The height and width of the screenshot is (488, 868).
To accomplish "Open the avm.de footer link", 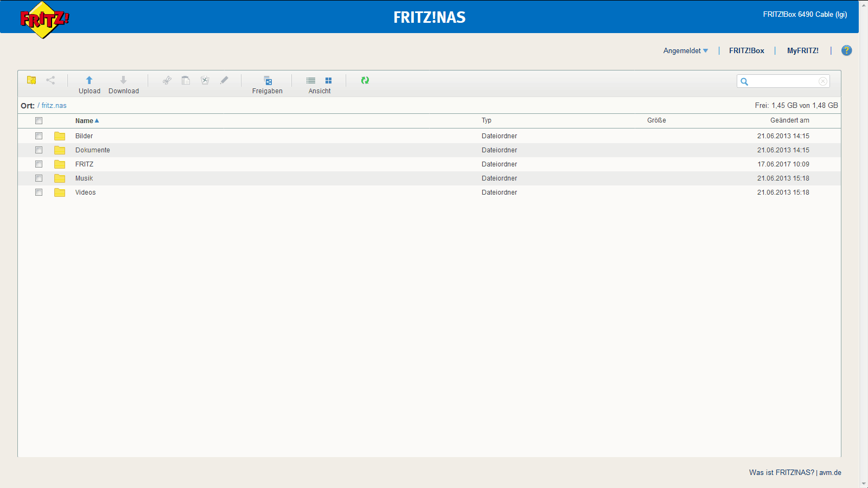I will [830, 473].
